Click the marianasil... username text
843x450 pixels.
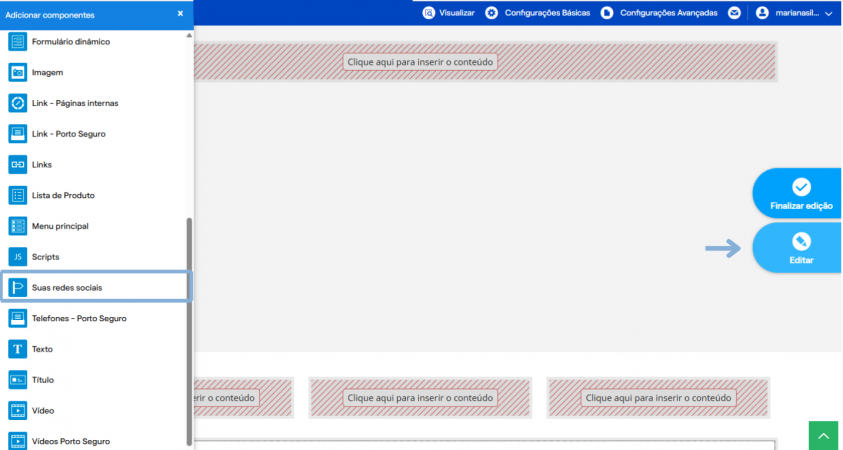(x=796, y=13)
